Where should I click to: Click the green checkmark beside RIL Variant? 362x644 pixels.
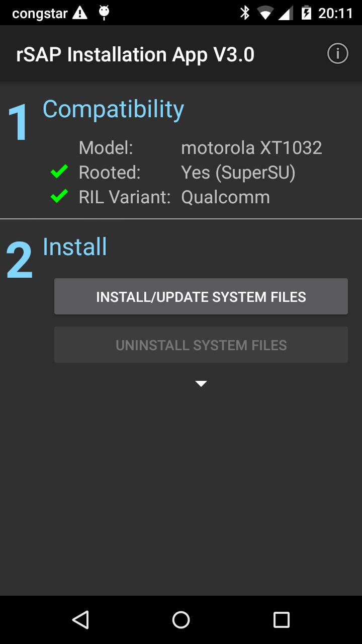tap(59, 197)
